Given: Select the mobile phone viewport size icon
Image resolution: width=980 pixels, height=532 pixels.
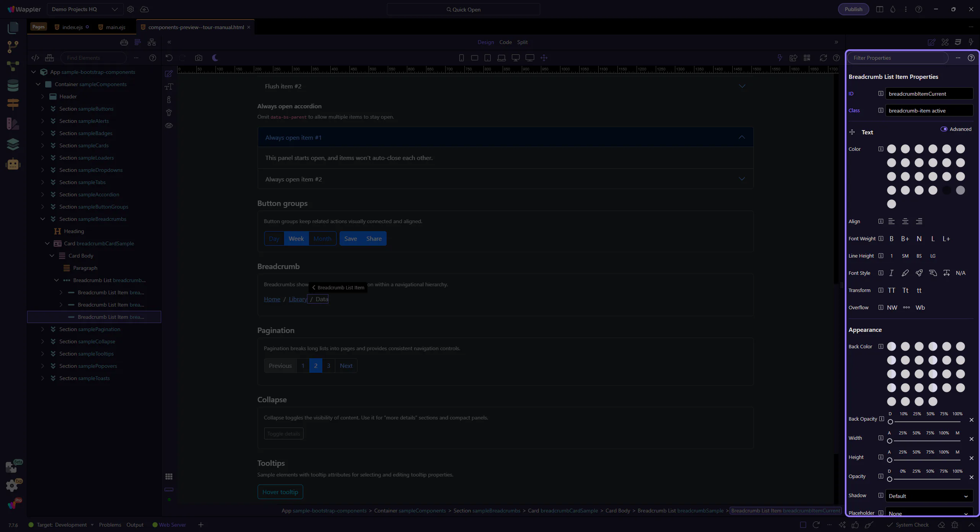Looking at the screenshot, I should pyautogui.click(x=461, y=58).
